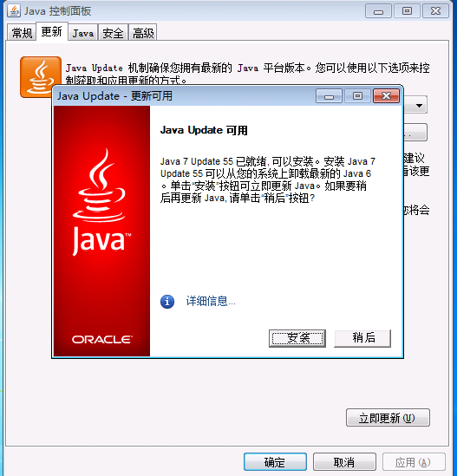
Task: Open the Java tab
Action: coord(83,33)
